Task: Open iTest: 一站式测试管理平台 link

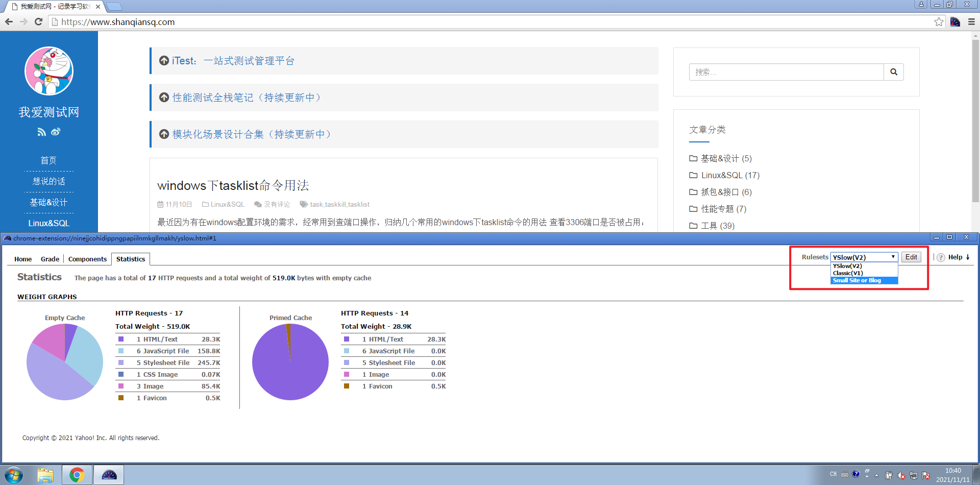Action: pos(233,61)
